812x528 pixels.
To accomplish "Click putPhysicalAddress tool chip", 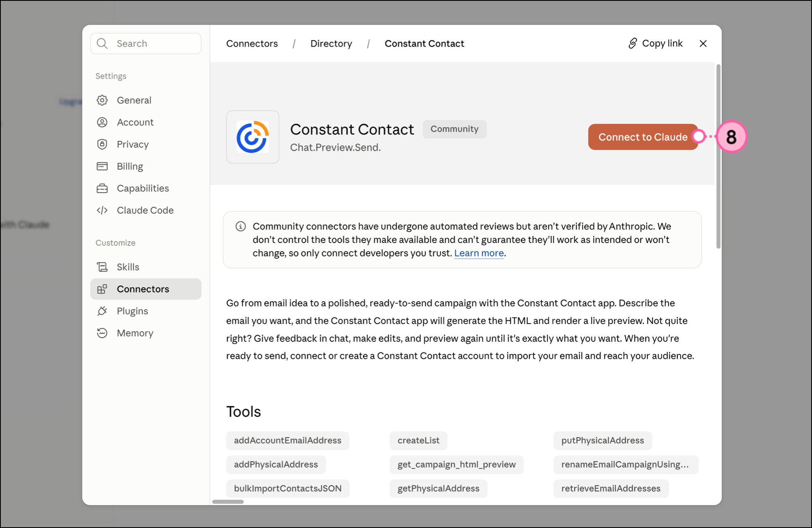I will 603,440.
